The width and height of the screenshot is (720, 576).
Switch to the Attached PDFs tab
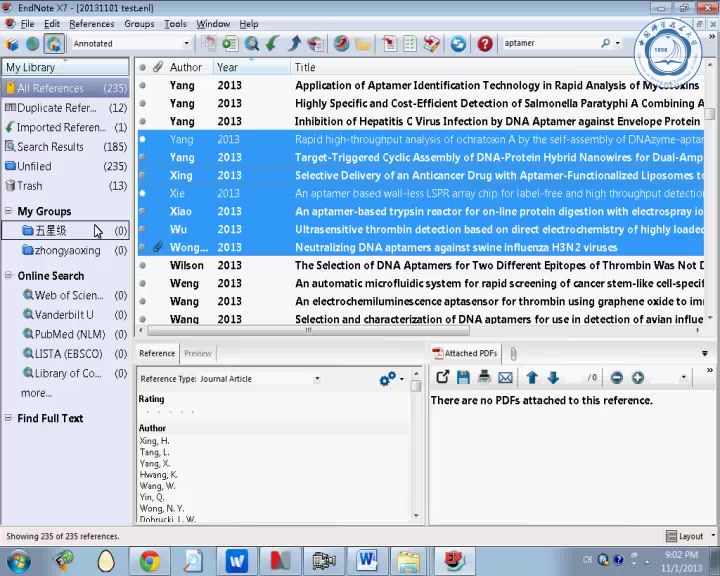pos(466,353)
